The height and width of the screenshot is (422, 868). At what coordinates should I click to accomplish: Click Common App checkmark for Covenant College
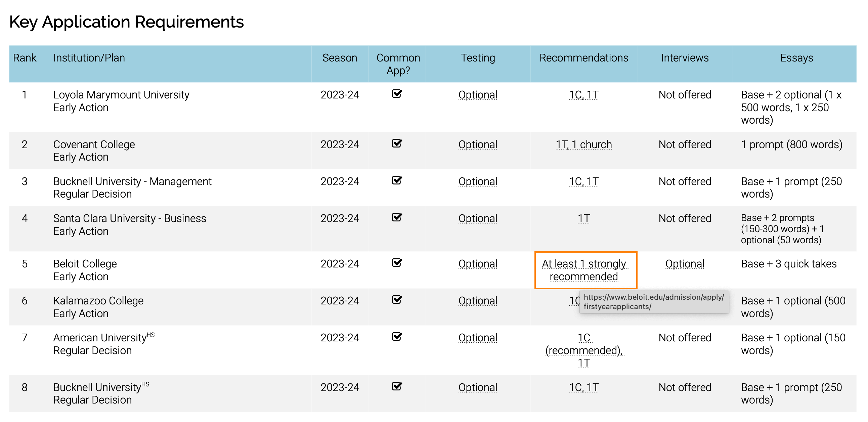point(397,143)
